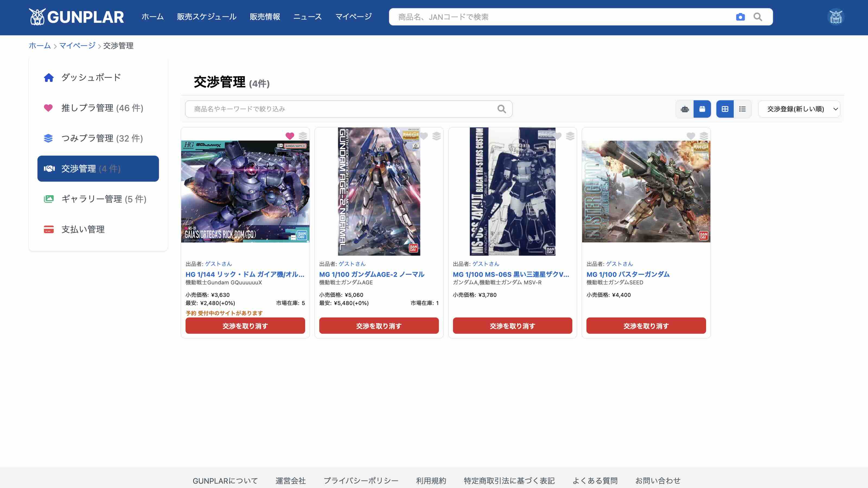The image size is (868, 488).
Task: Open MG 1/100 ガンダムAGE-2 ノーマル title
Action: [372, 274]
